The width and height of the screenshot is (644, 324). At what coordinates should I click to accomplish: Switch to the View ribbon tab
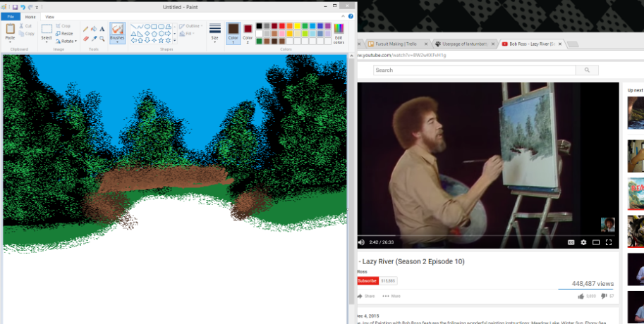49,17
